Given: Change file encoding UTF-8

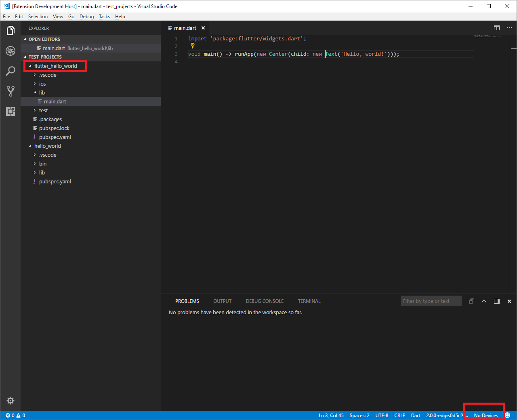Looking at the screenshot, I should [382, 415].
